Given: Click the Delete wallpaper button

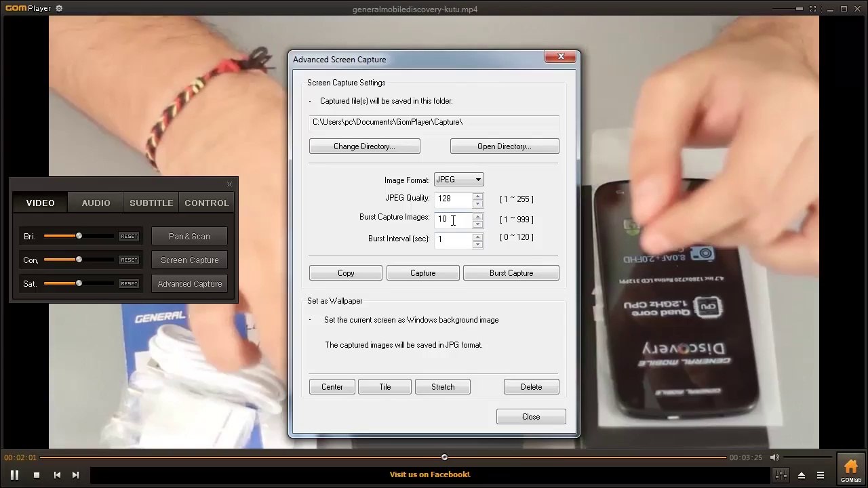Looking at the screenshot, I should click(532, 387).
